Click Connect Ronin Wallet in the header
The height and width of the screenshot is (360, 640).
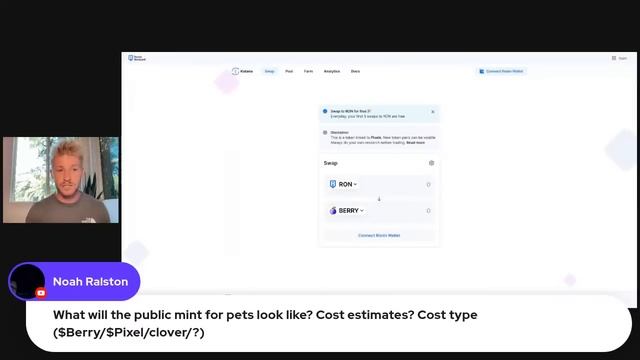(501, 71)
